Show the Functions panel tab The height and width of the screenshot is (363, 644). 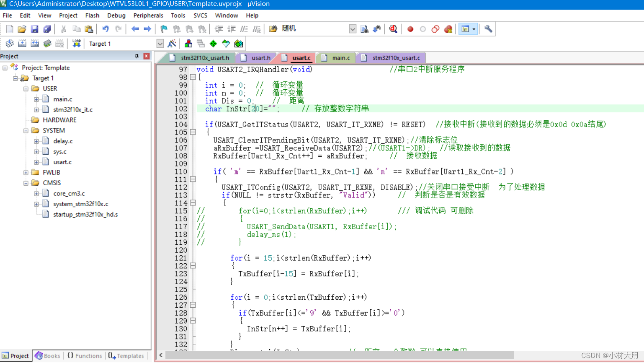[x=84, y=356]
